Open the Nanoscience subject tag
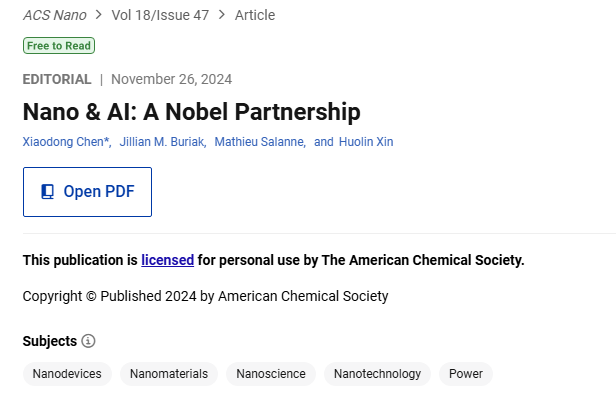Viewport: 616px width, 402px height. tap(271, 374)
